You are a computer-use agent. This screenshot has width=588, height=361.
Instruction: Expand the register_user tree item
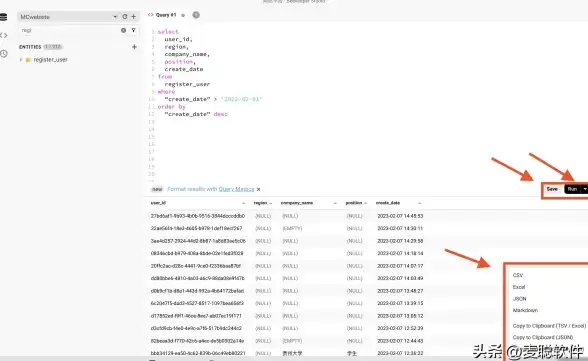coord(21,60)
